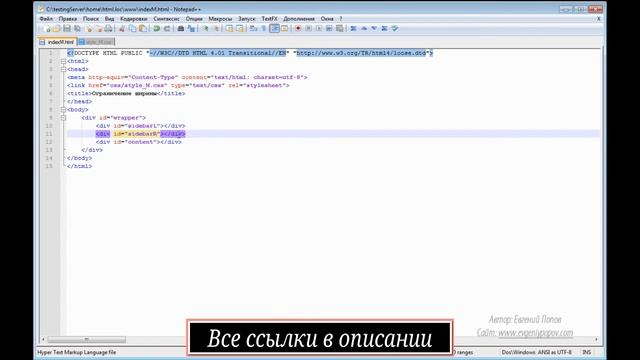The image size is (640, 360).
Task: Switch to the style_M.css tab
Action: point(96,42)
